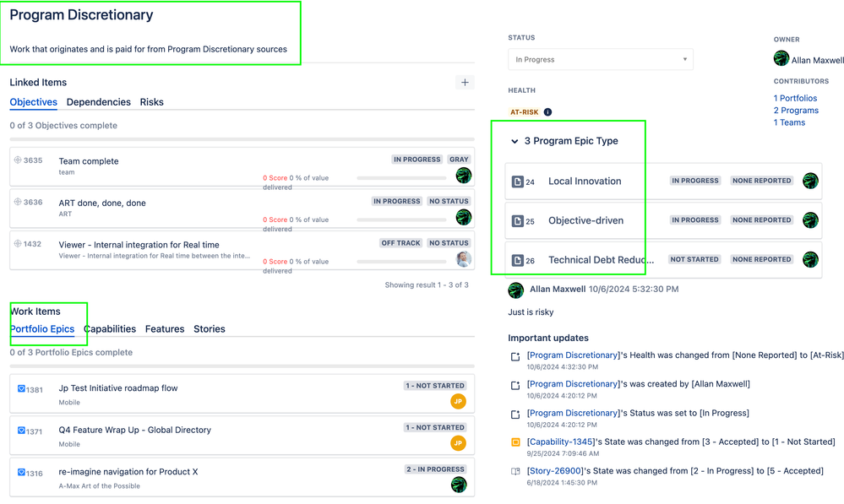Viewport: 844px width, 504px height.
Task: Open the Status dropdown showing In Progress
Action: point(600,59)
